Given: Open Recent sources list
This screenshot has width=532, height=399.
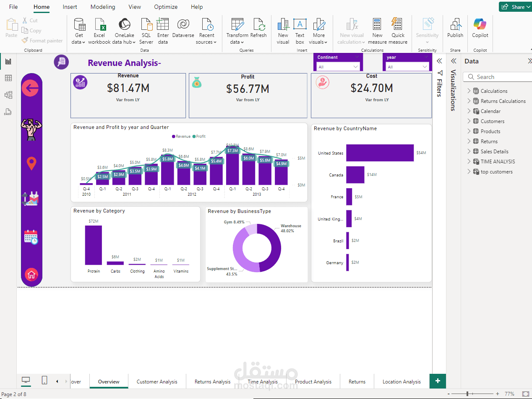Looking at the screenshot, I should 207,31.
